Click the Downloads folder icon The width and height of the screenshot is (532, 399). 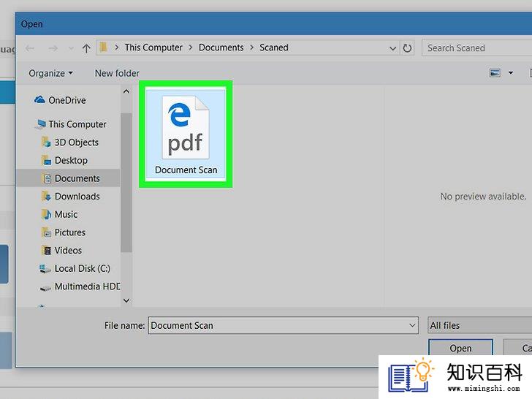[46, 196]
